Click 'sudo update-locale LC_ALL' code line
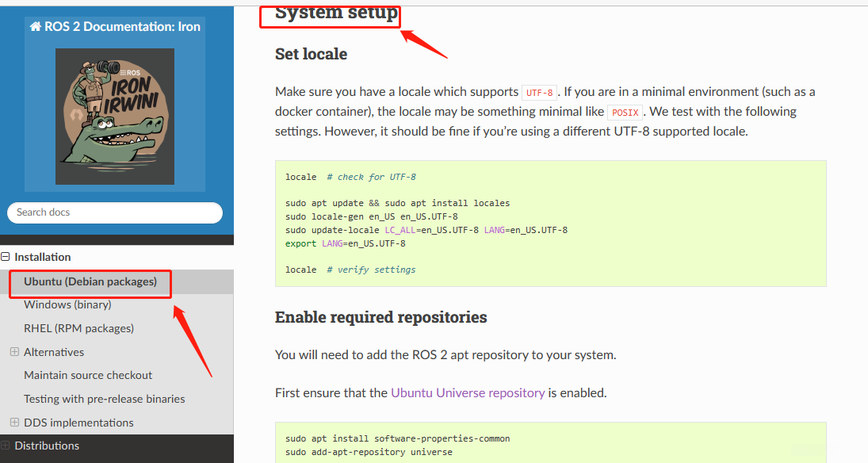This screenshot has width=868, height=463. [426, 230]
